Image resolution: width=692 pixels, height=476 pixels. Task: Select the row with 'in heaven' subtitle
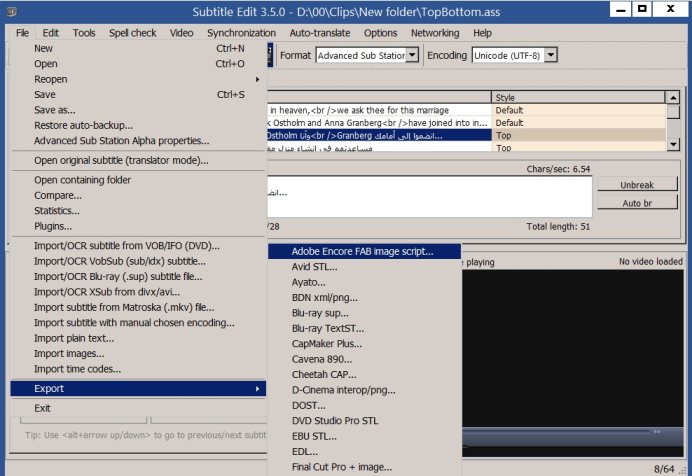[x=467, y=110]
